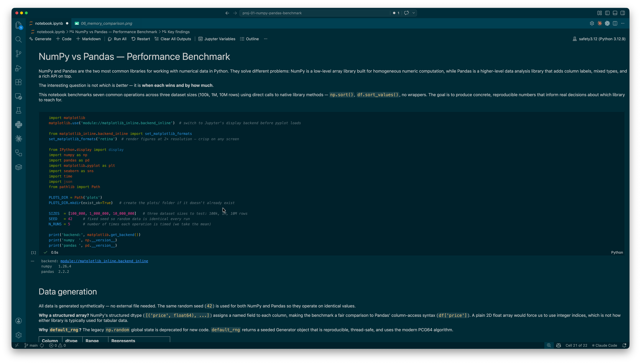This screenshot has width=641, height=364.
Task: Open the Claude asterisk view in the activity bar
Action: tap(18, 139)
